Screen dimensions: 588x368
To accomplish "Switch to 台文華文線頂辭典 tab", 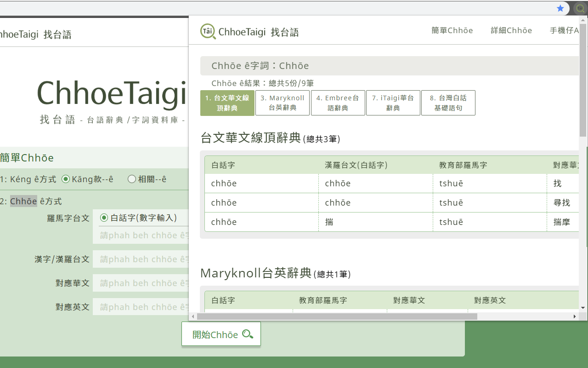I will click(227, 103).
